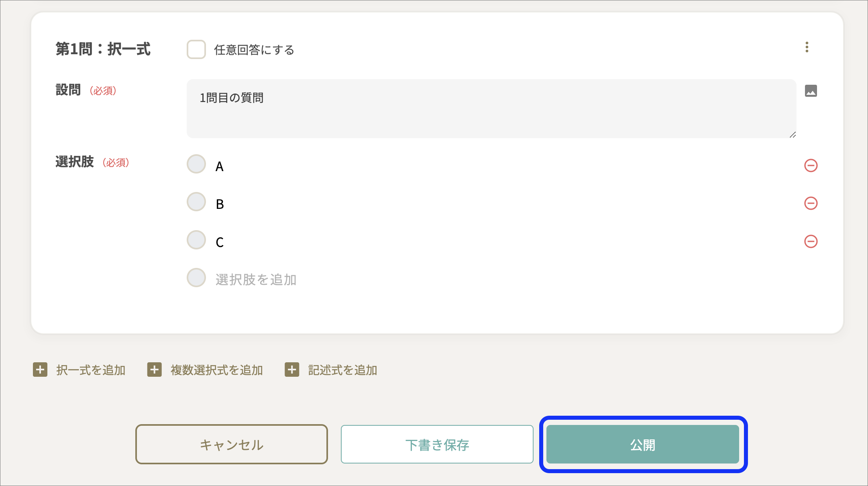Click the キャンセル button
868x486 pixels.
pos(232,444)
